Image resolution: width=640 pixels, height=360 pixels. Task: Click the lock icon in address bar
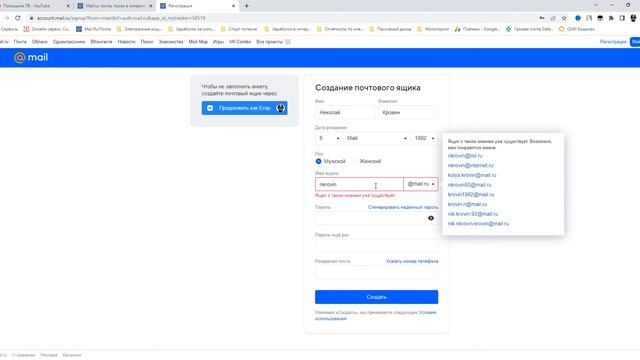tap(31, 18)
